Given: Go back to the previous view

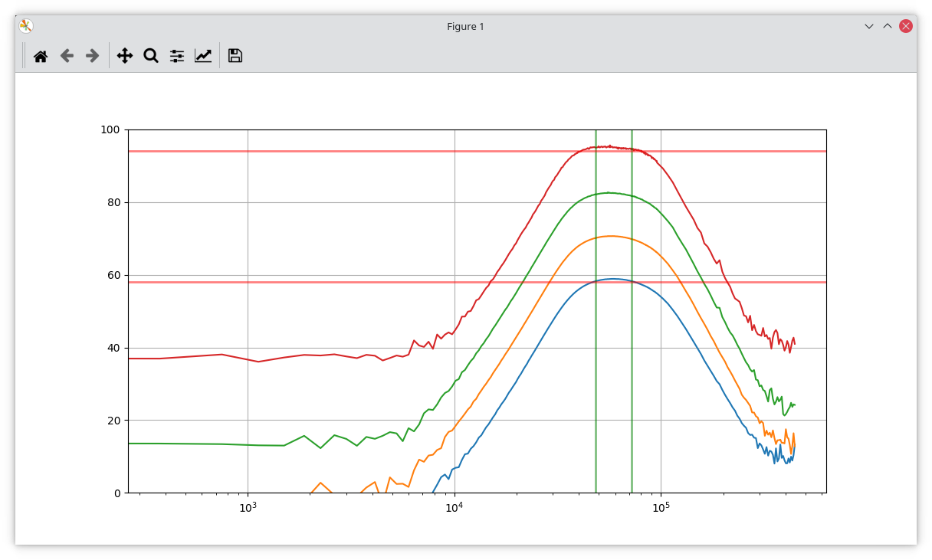Looking at the screenshot, I should [66, 55].
